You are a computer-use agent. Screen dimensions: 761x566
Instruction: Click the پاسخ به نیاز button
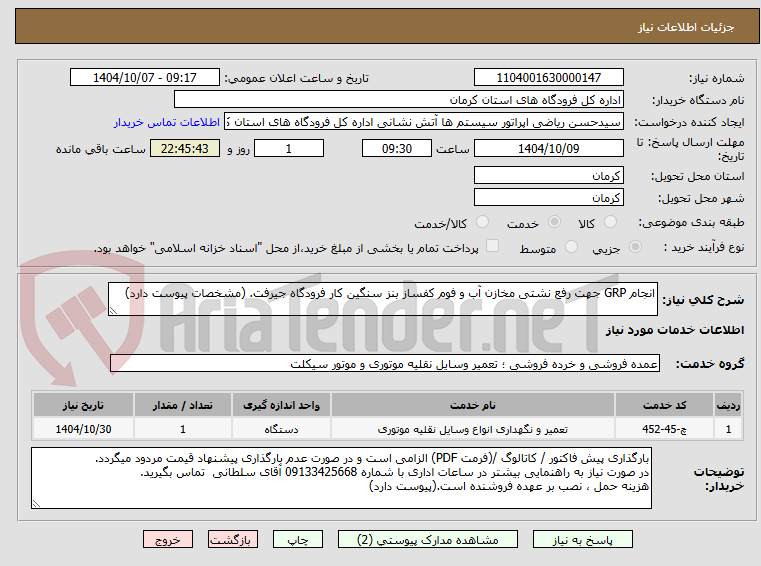pos(583,539)
